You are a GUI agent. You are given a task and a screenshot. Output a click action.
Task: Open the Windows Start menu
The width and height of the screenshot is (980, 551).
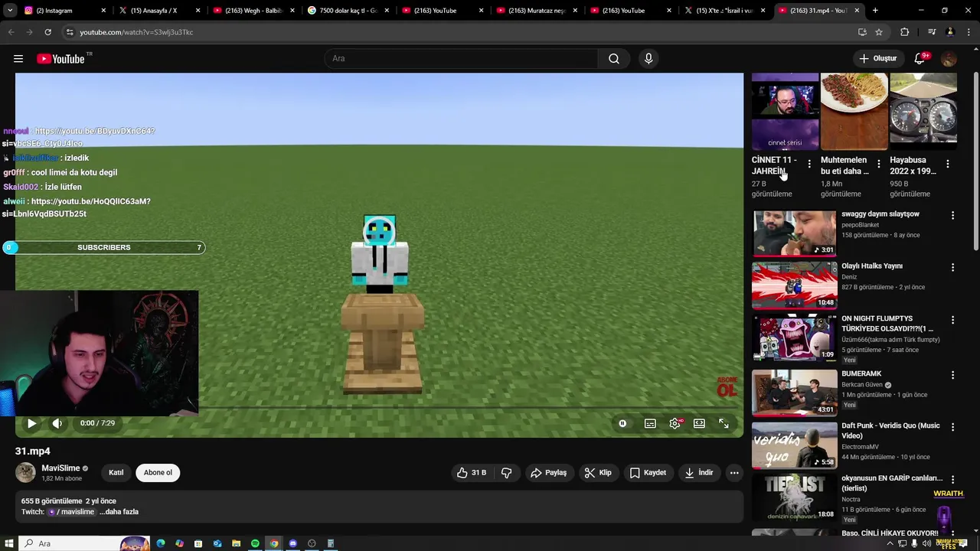click(8, 543)
